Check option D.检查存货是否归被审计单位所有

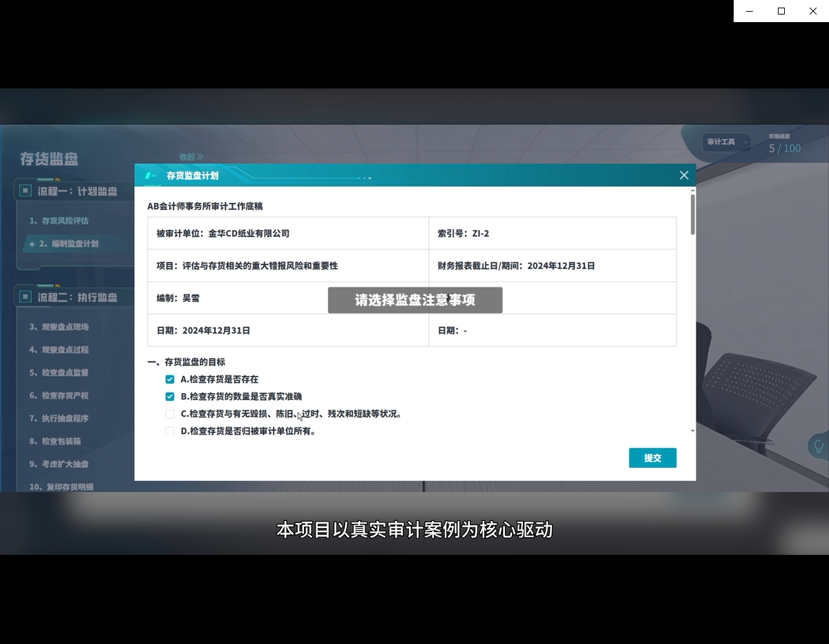tap(170, 431)
